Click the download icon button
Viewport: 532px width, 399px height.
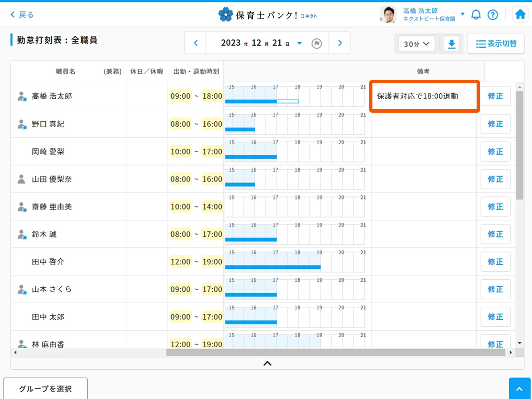[452, 44]
